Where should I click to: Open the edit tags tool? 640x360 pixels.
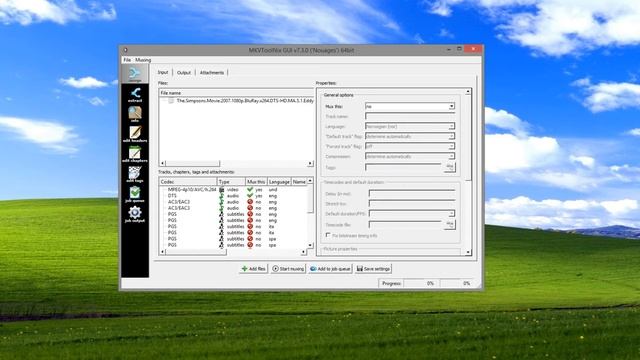click(135, 174)
